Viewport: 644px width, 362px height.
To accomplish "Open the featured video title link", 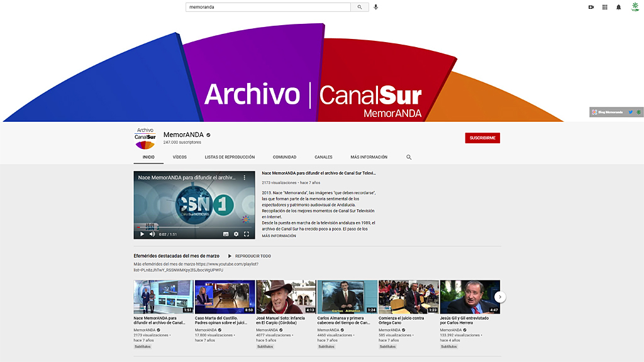I will (x=319, y=173).
